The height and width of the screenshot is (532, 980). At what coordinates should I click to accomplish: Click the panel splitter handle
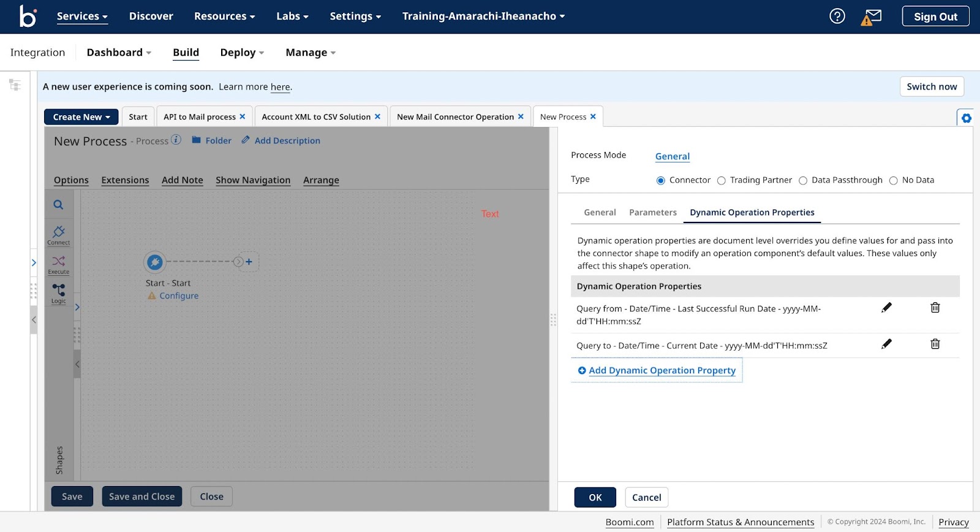(x=553, y=319)
